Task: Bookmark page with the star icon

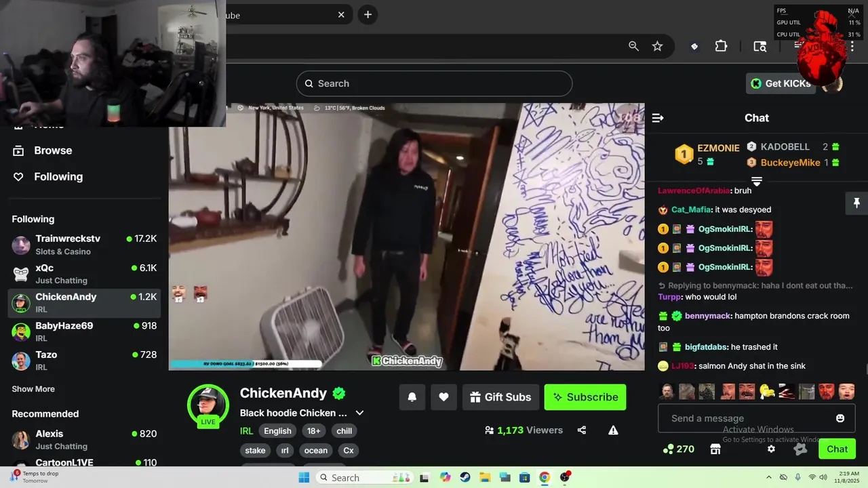Action: [657, 46]
